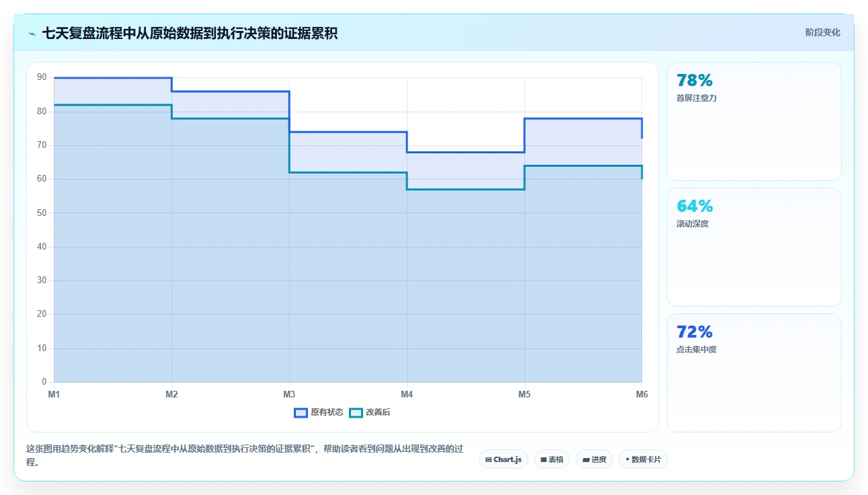Click the 点击集中度 caption
This screenshot has height=495, width=868.
697,350
